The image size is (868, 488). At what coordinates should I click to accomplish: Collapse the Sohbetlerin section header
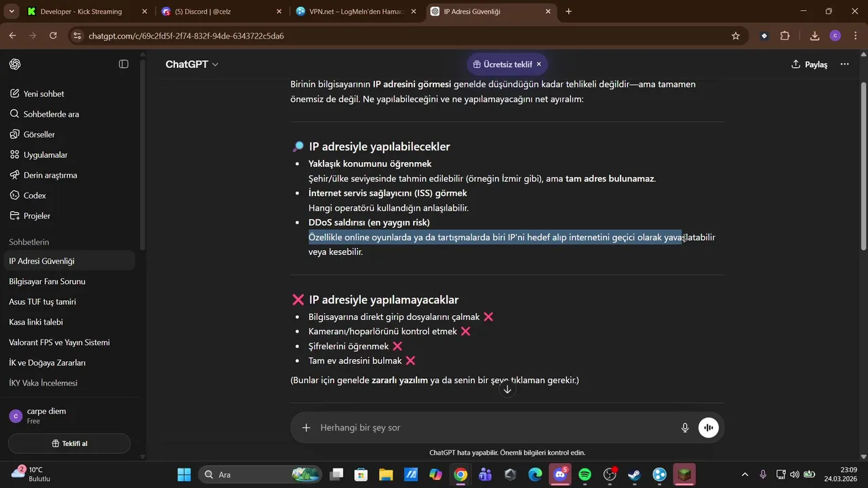coord(29,242)
